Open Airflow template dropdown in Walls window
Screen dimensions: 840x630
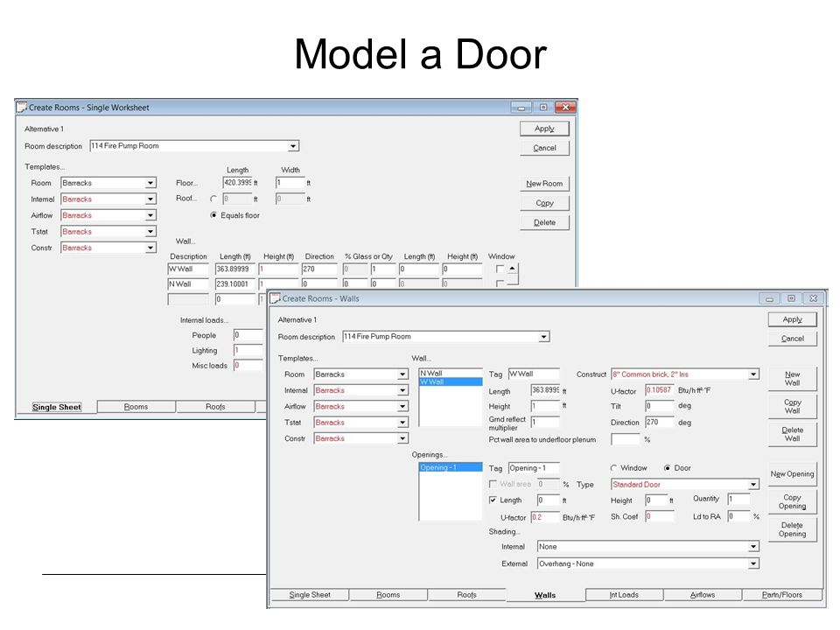click(402, 407)
